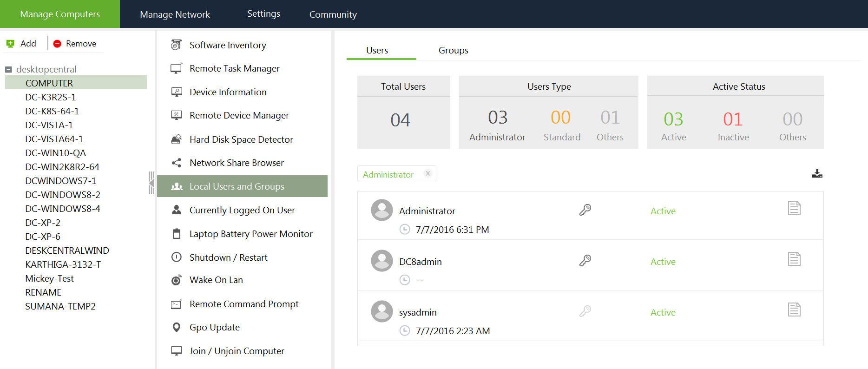Open the Settings menu
Viewport: 868px width, 369px height.
263,14
